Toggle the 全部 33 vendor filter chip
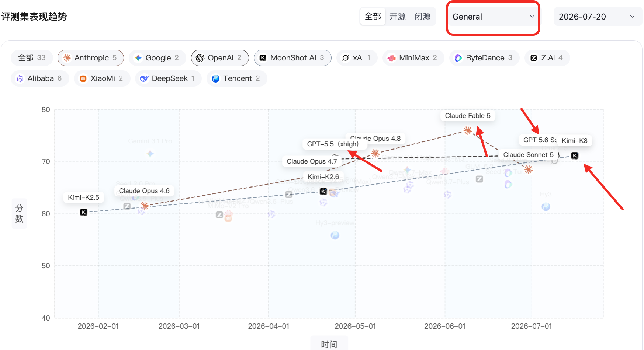The image size is (644, 350). (x=32, y=58)
